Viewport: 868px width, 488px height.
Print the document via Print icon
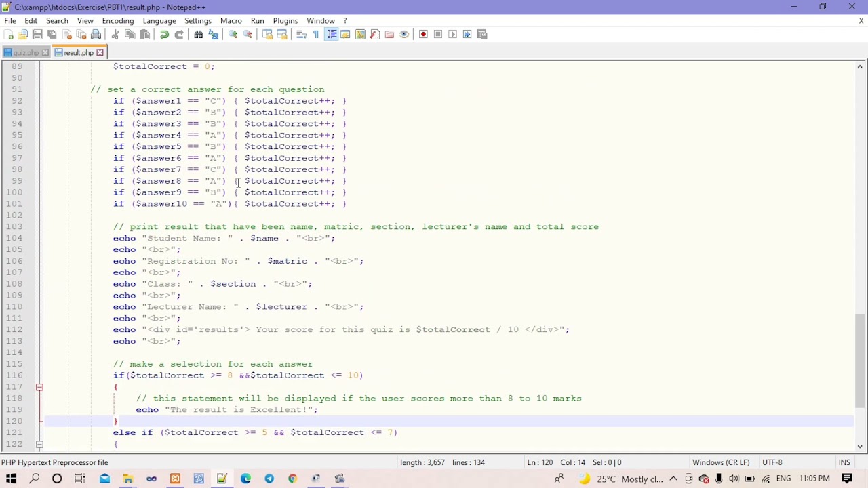click(96, 35)
